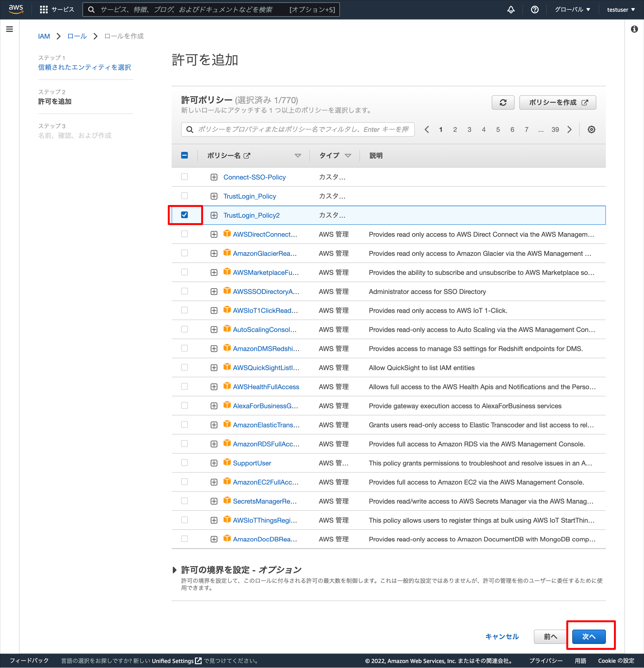Open the Unified Settings link
Screen dimensions: 644x668
pyautogui.click(x=177, y=661)
